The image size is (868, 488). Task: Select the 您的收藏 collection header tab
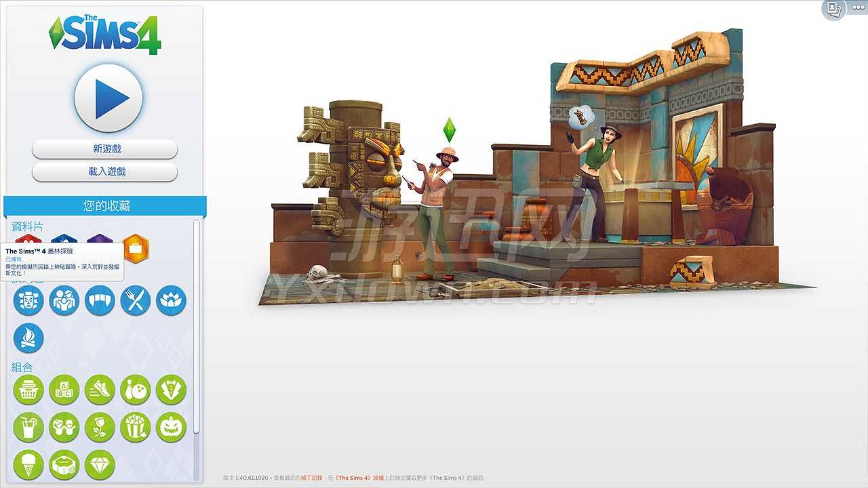[x=105, y=206]
